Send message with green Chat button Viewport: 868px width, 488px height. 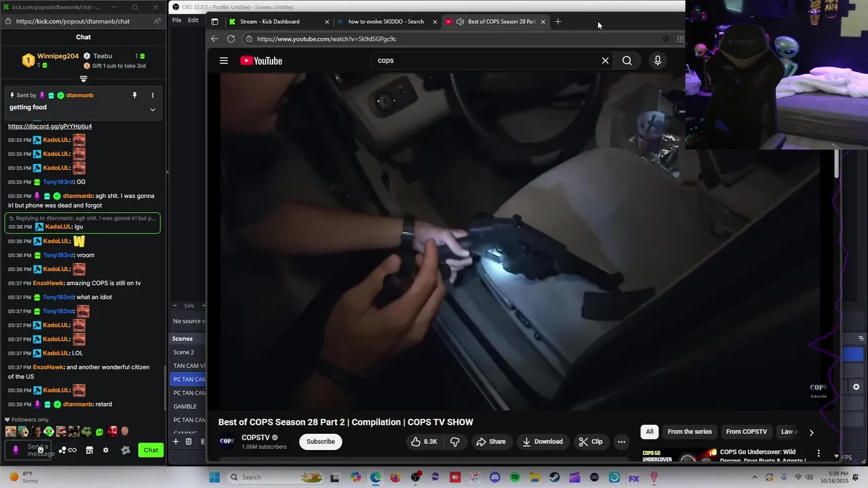pos(151,450)
